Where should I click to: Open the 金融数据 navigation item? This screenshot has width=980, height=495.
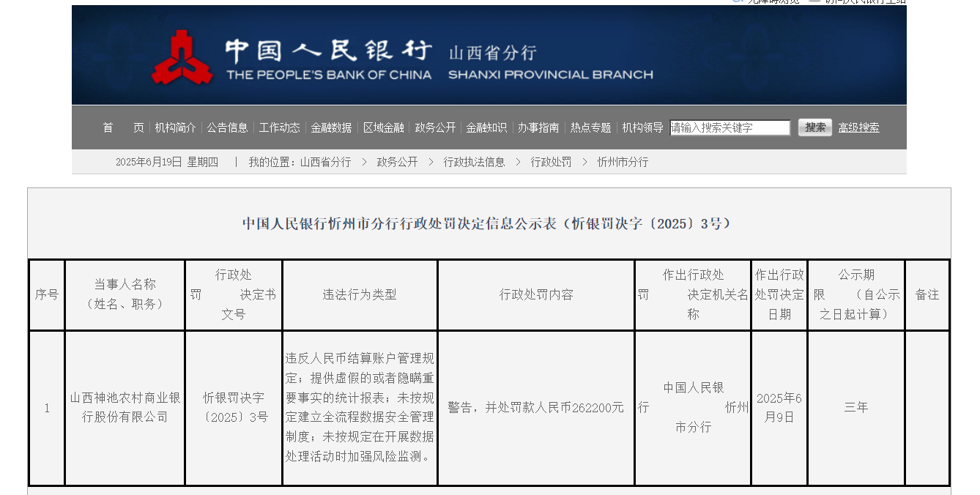[x=331, y=127]
